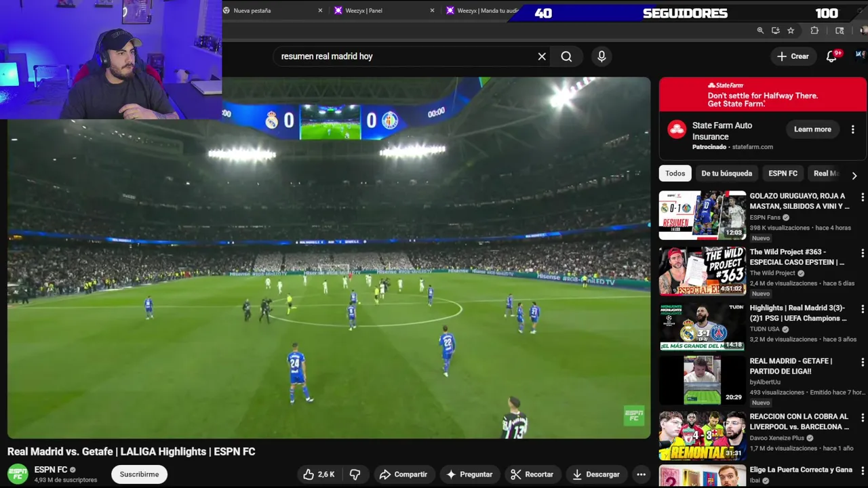This screenshot has width=868, height=488.
Task: Open more video actions ellipsis
Action: click(641, 474)
